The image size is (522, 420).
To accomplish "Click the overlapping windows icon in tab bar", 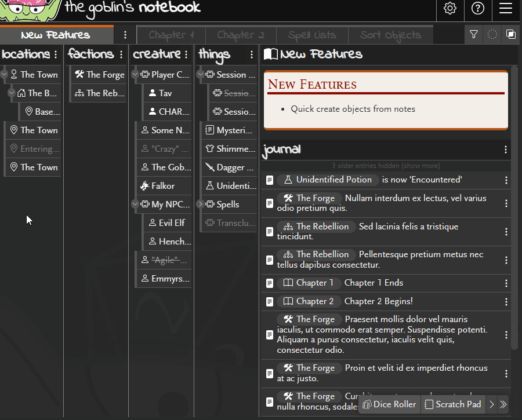I will pyautogui.click(x=510, y=35).
